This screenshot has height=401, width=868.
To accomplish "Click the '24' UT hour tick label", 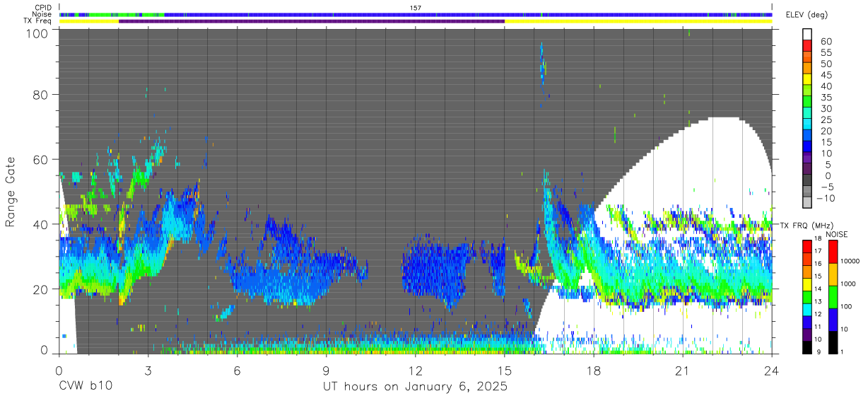I will (x=771, y=370).
